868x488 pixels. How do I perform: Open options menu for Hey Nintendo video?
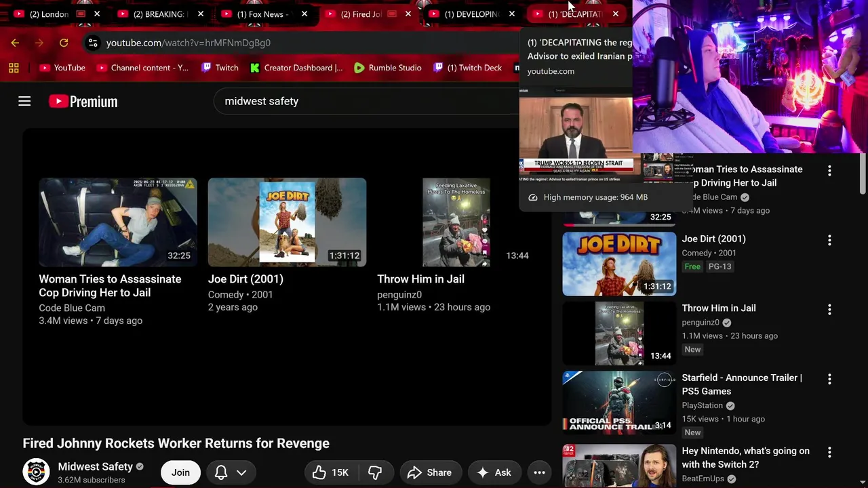[x=829, y=452]
